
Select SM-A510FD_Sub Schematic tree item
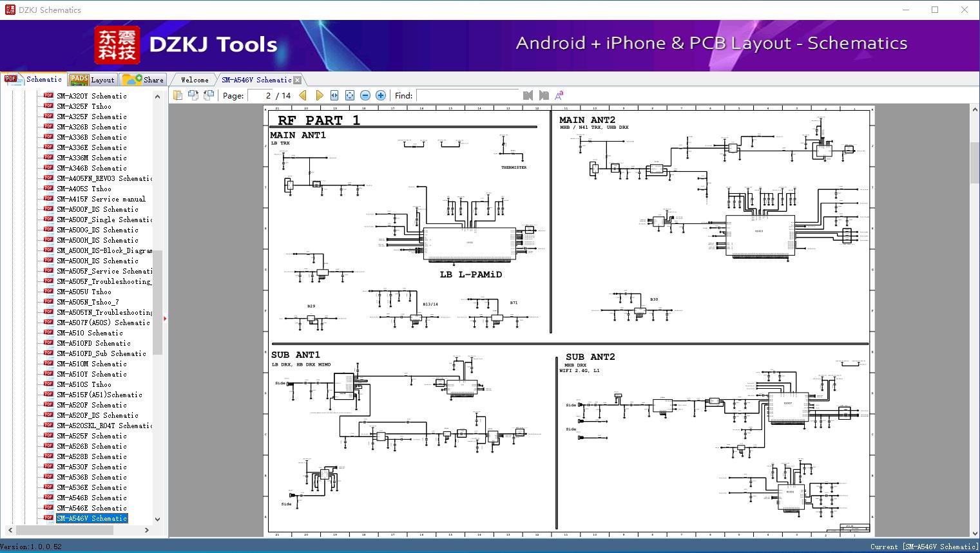click(x=101, y=353)
